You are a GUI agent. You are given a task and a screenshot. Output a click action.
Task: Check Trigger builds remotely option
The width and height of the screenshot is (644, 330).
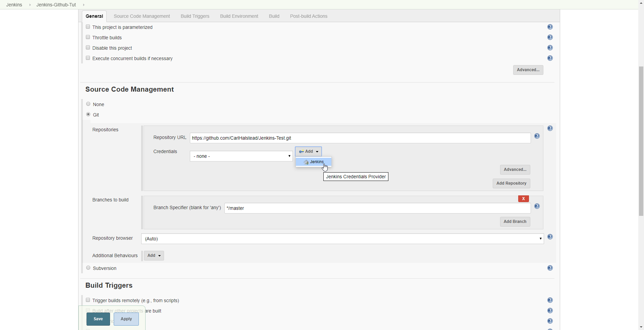click(88, 300)
